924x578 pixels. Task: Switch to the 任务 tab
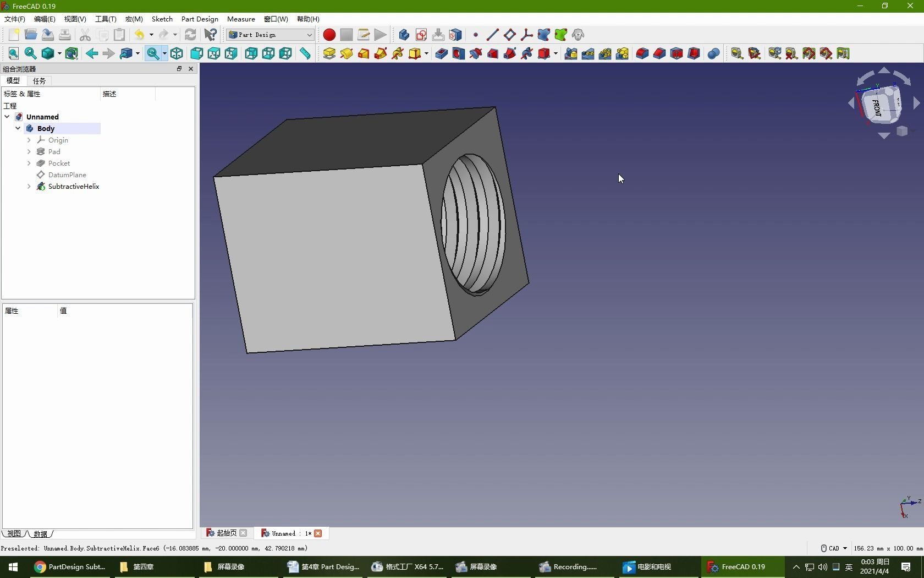coord(38,81)
